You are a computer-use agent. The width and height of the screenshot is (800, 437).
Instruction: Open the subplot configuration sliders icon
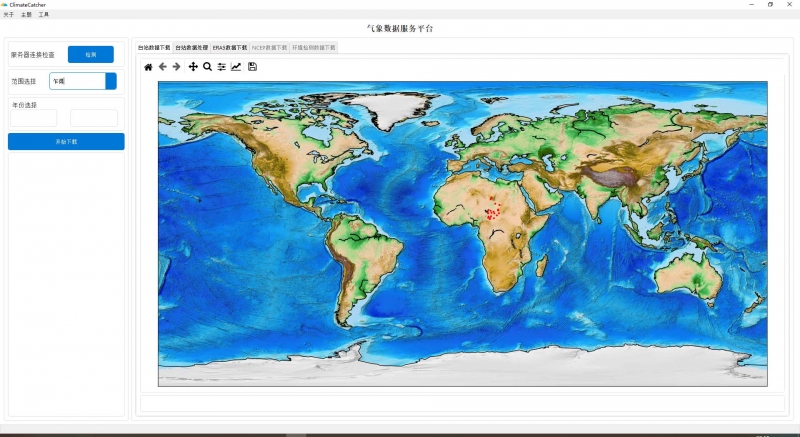pos(221,67)
